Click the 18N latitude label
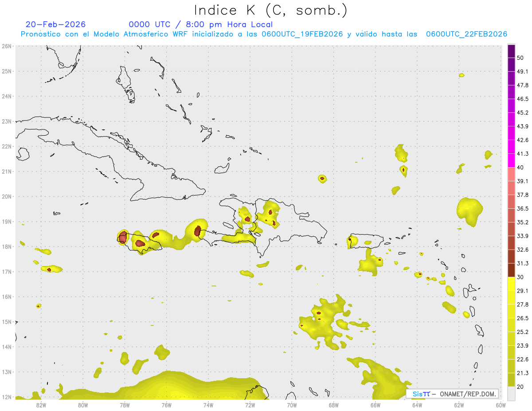532x411 pixels. 7,247
